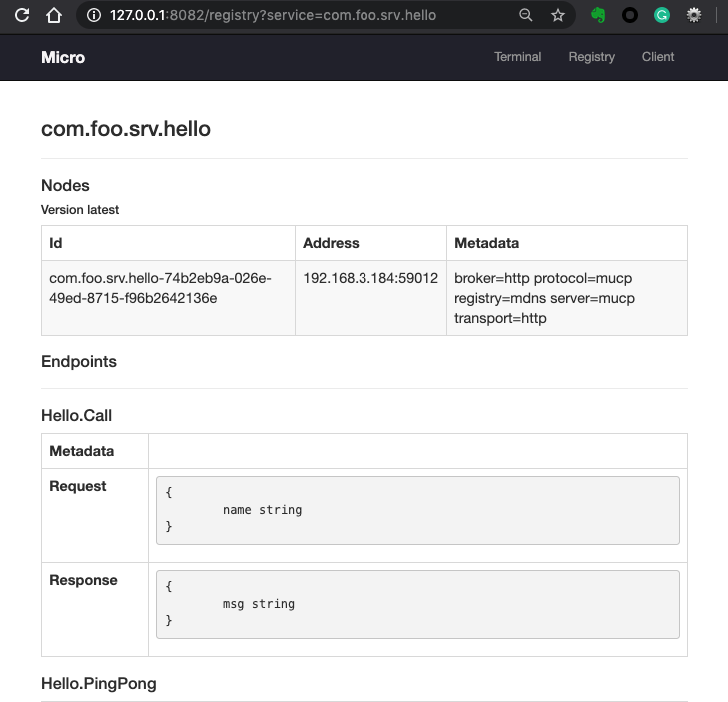This screenshot has height=702, width=728.
Task: Open the Grammarly extension icon
Action: [x=662, y=16]
